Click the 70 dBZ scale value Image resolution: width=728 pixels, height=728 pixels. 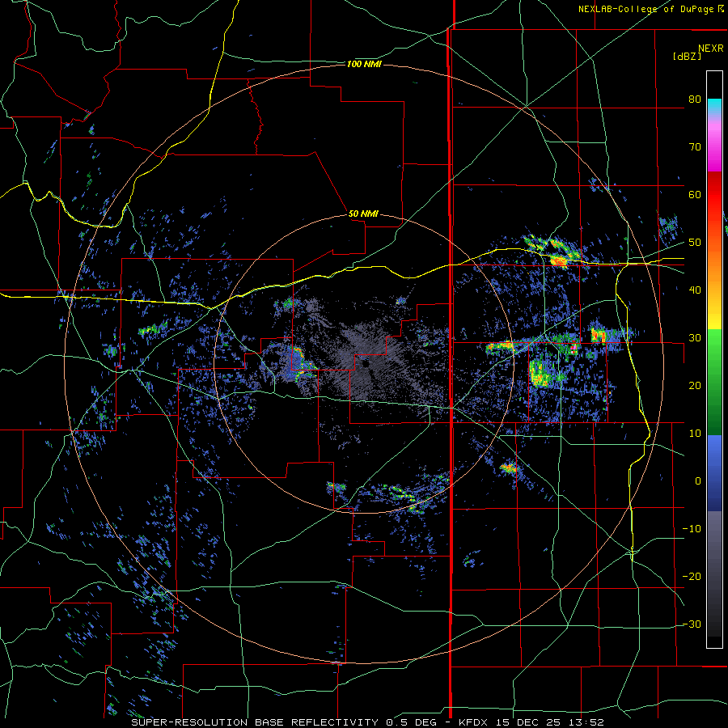click(x=695, y=147)
